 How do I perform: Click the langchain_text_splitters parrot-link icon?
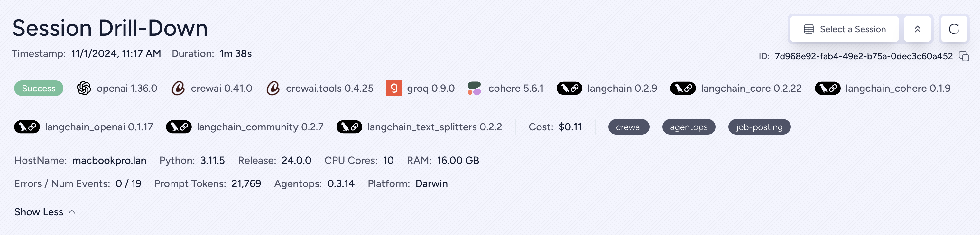(349, 127)
